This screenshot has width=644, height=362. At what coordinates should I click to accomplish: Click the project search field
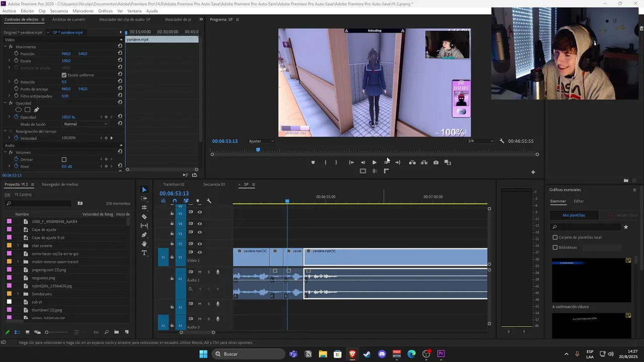[x=39, y=203]
